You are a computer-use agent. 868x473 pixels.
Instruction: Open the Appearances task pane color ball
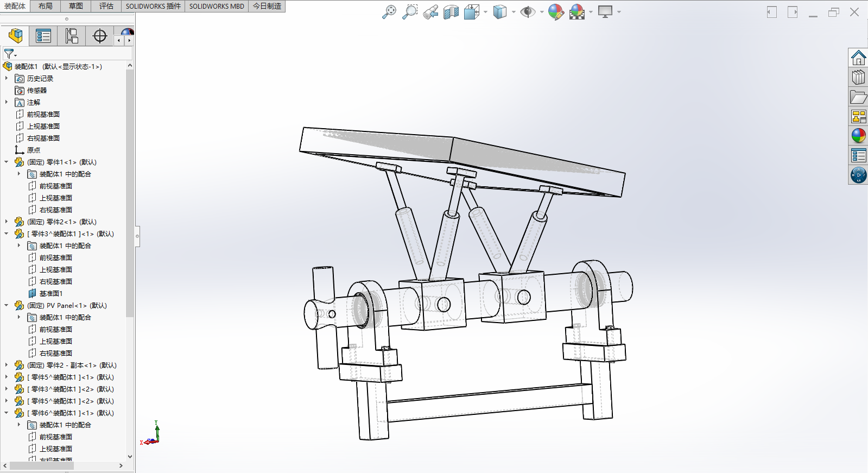pos(858,136)
